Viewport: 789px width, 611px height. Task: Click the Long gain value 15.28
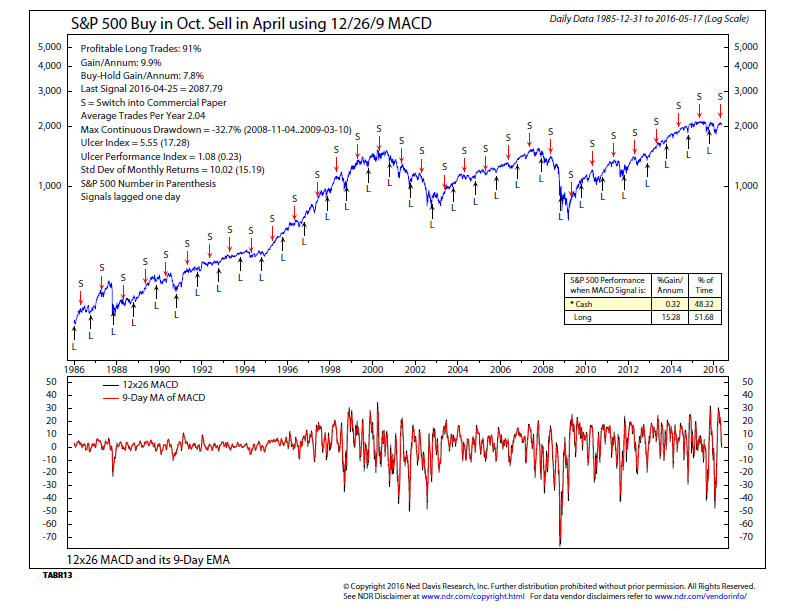coord(671,318)
